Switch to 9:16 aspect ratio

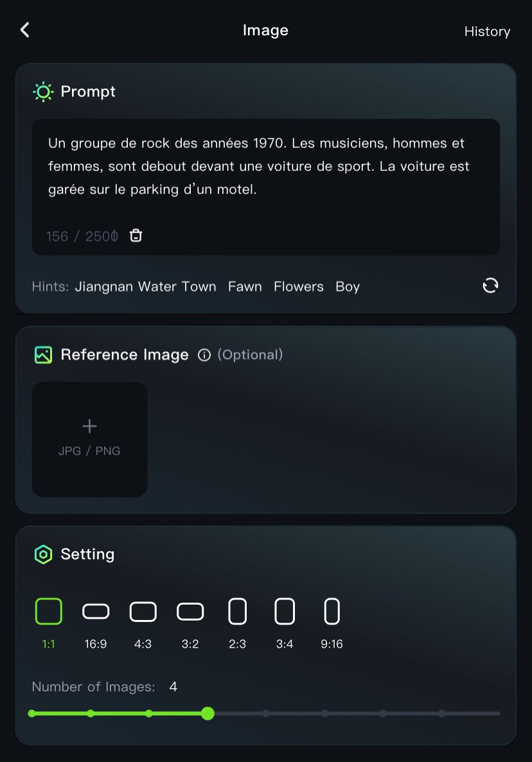332,612
